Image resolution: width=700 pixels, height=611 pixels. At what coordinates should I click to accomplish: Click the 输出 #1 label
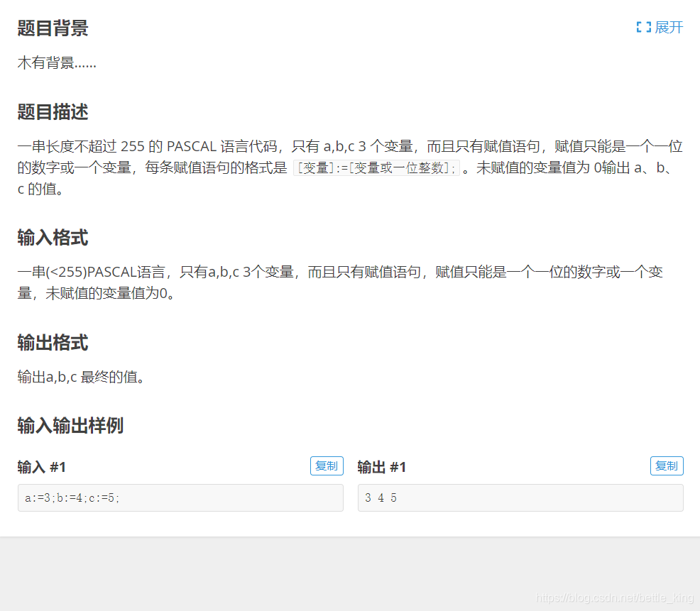click(x=382, y=467)
